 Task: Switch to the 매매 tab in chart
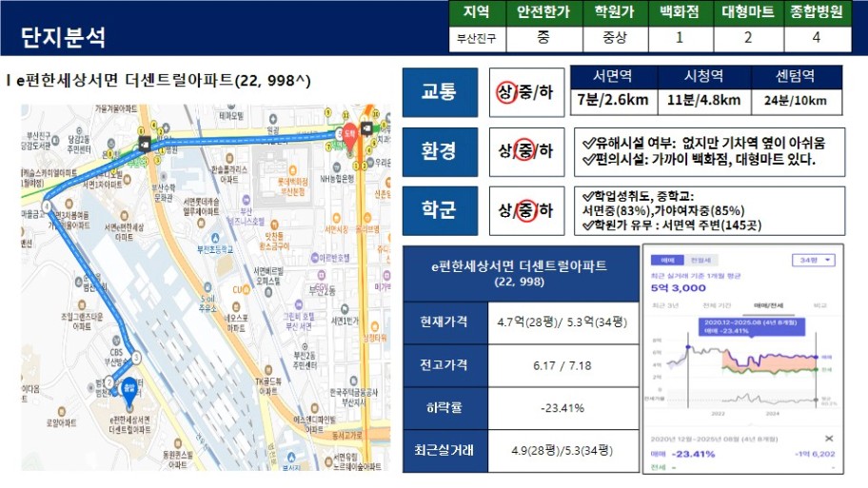click(x=667, y=260)
